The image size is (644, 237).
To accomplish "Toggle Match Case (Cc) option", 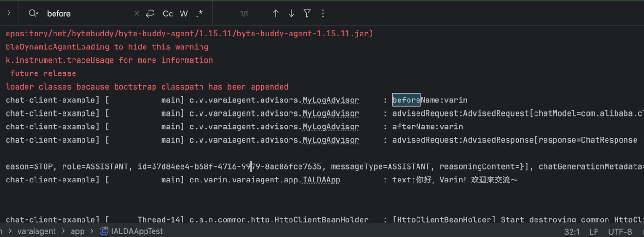I will pos(168,14).
